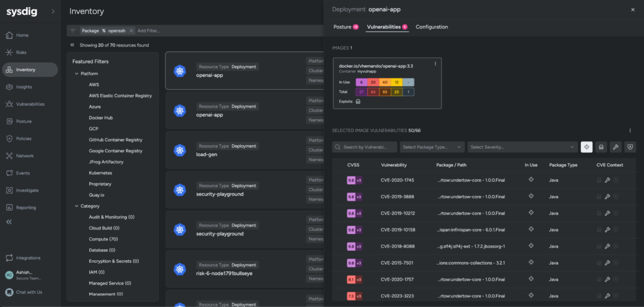Screen dimensions: 644x307
Task: Toggle the exploitable vulnerabilities filter
Action: tap(601, 147)
